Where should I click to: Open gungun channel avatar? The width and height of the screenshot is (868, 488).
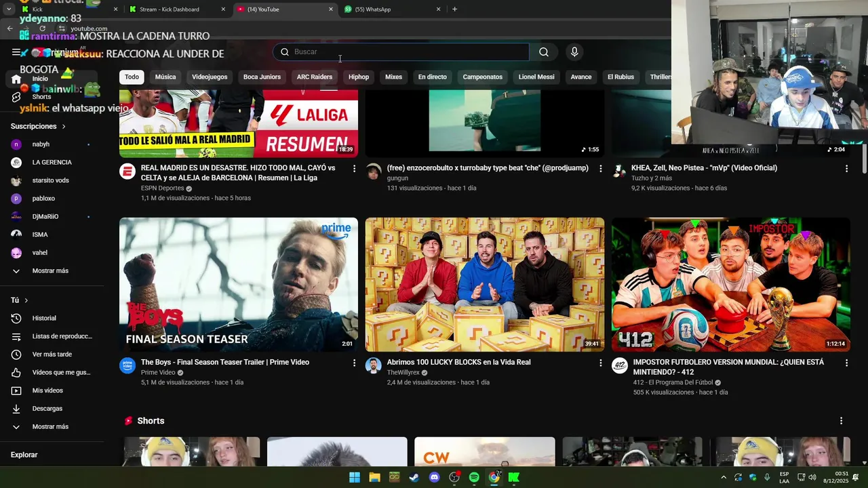point(374,171)
